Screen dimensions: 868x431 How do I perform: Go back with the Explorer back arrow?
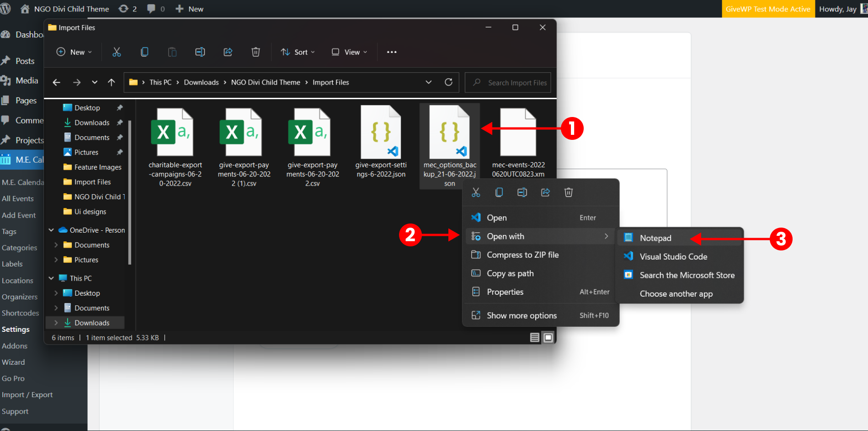(x=57, y=82)
